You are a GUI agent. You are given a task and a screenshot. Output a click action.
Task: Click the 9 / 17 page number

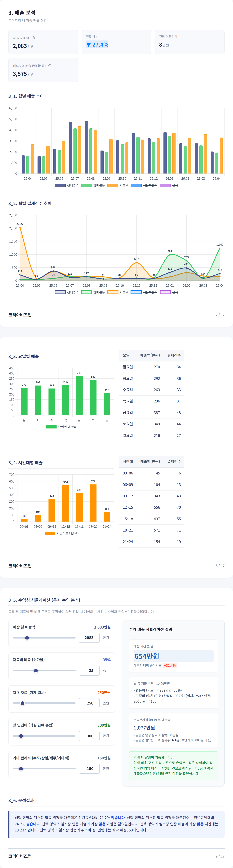pyautogui.click(x=220, y=856)
